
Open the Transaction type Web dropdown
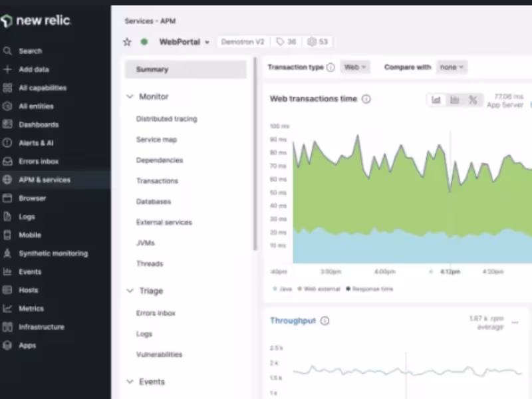355,67
